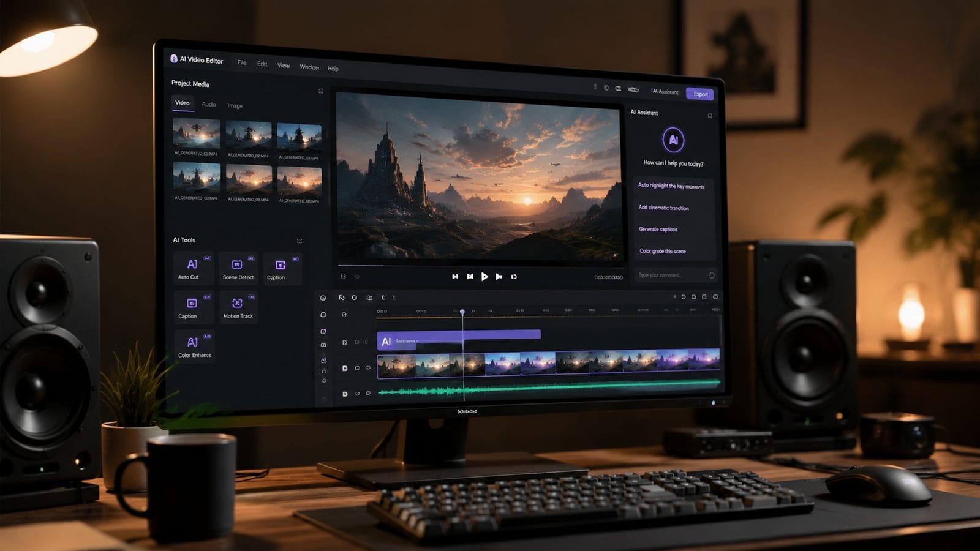Click the first tool icon in the timeline toolbar
The width and height of the screenshot is (980, 551).
[x=342, y=298]
